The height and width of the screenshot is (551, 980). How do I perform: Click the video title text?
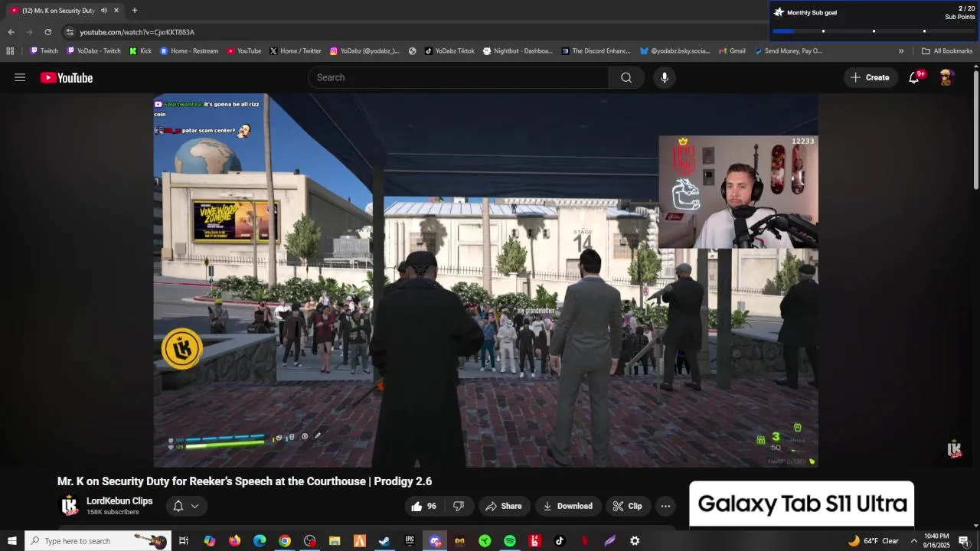(x=244, y=481)
